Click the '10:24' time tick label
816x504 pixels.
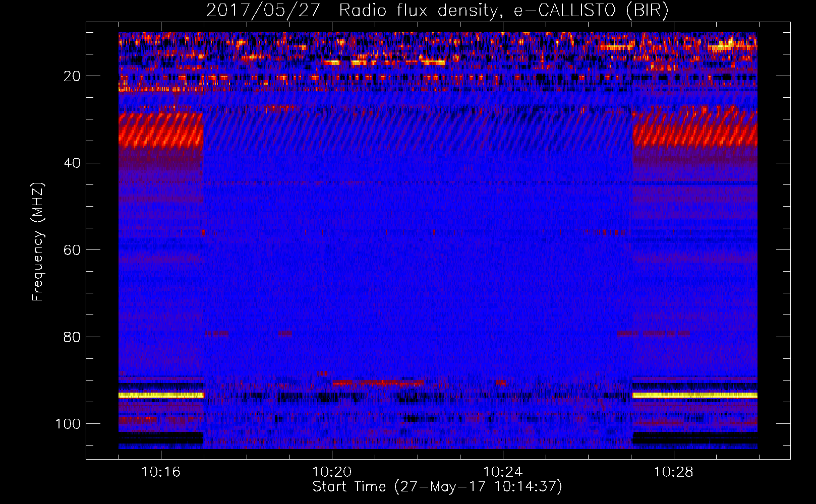pos(503,472)
